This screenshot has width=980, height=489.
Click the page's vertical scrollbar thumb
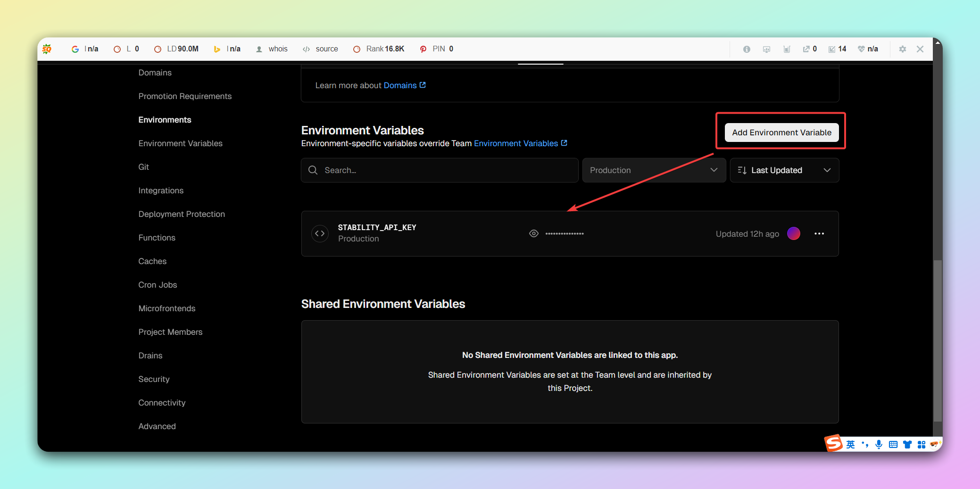[x=938, y=340]
